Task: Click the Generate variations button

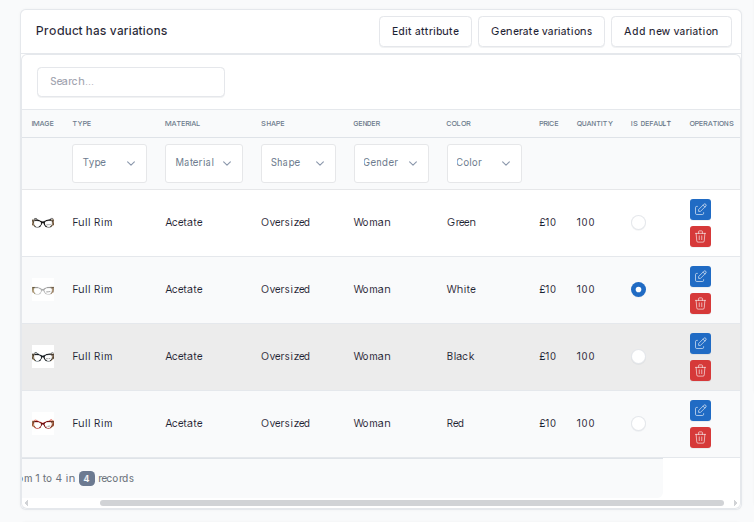Action: click(541, 32)
